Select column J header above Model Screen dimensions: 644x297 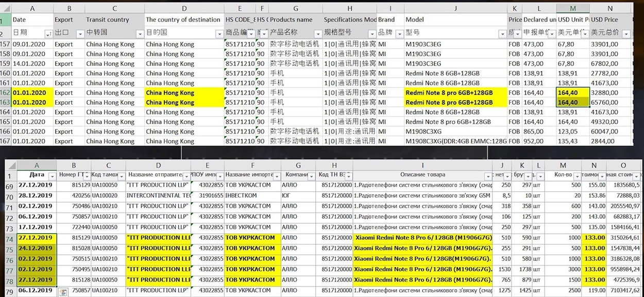point(455,9)
